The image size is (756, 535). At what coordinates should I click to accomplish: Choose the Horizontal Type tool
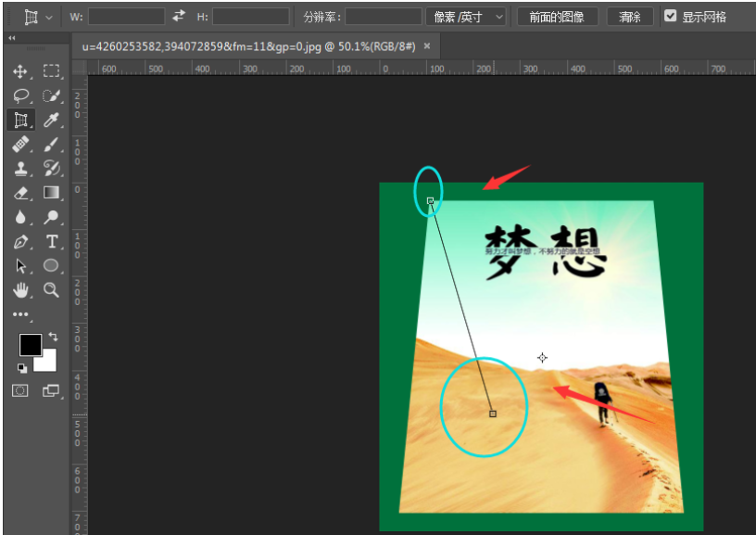53,240
